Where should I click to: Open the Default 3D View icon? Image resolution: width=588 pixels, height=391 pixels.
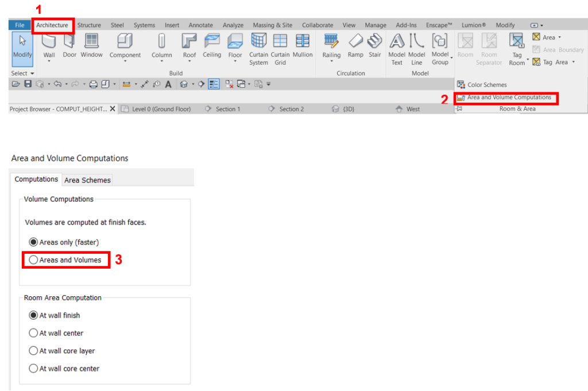(x=183, y=84)
